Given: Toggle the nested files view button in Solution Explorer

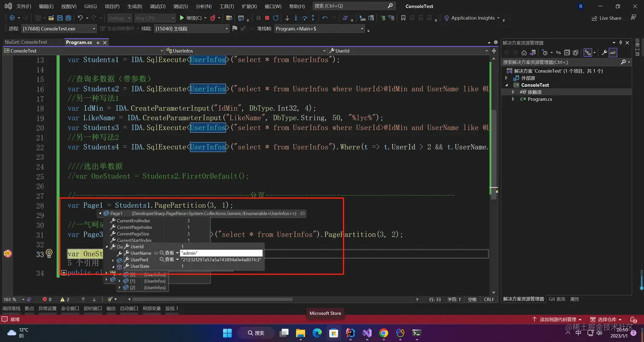Looking at the screenshot, I should (x=588, y=53).
